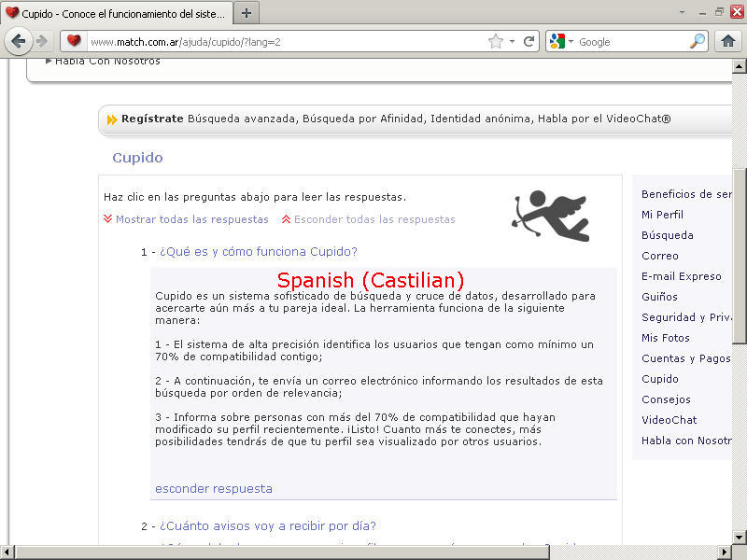Click the vertical scrollbar up arrow
747x560 pixels.
[x=739, y=65]
